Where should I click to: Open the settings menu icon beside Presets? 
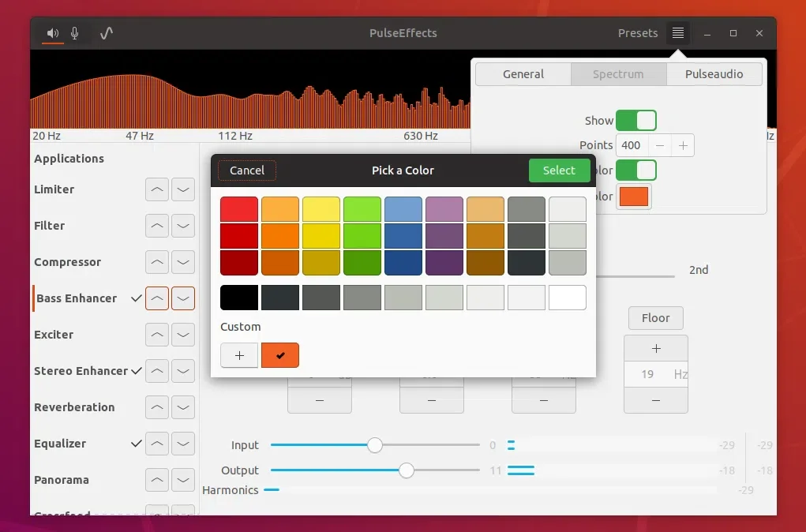click(x=677, y=33)
